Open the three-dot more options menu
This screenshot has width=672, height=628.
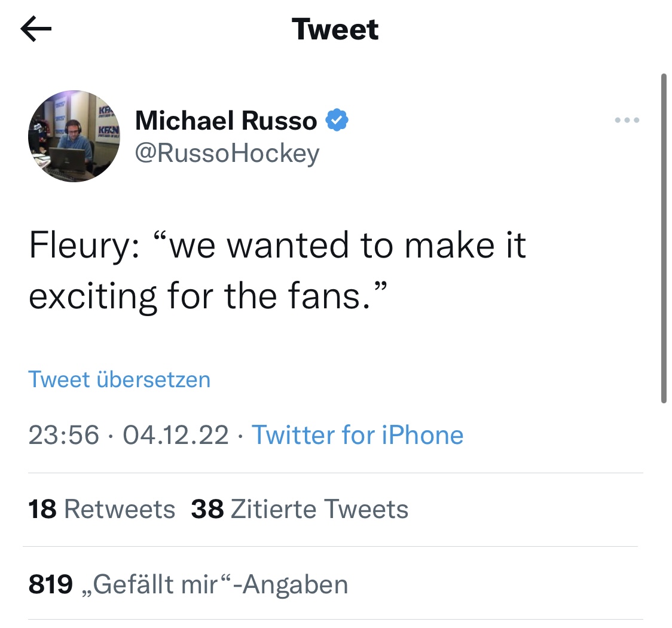click(627, 121)
